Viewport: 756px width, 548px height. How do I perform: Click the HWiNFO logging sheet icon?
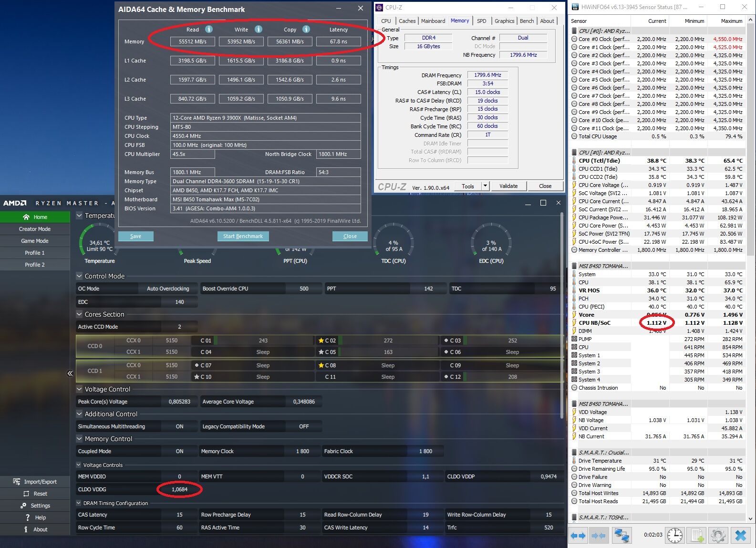pyautogui.click(x=697, y=535)
